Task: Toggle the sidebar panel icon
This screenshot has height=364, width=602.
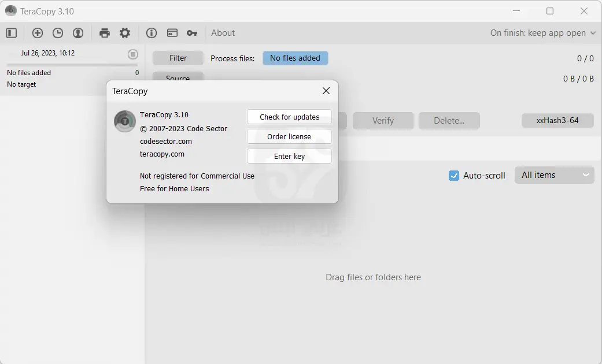Action: [12, 33]
